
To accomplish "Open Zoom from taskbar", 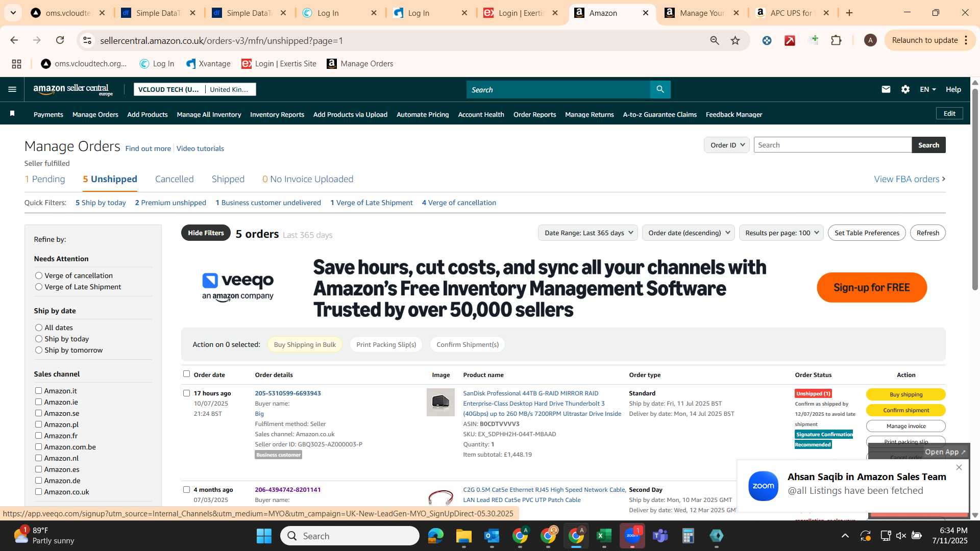I will [x=632, y=536].
